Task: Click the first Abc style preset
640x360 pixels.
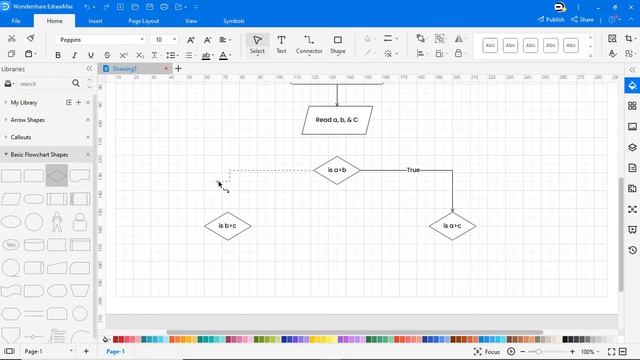Action: coord(490,45)
